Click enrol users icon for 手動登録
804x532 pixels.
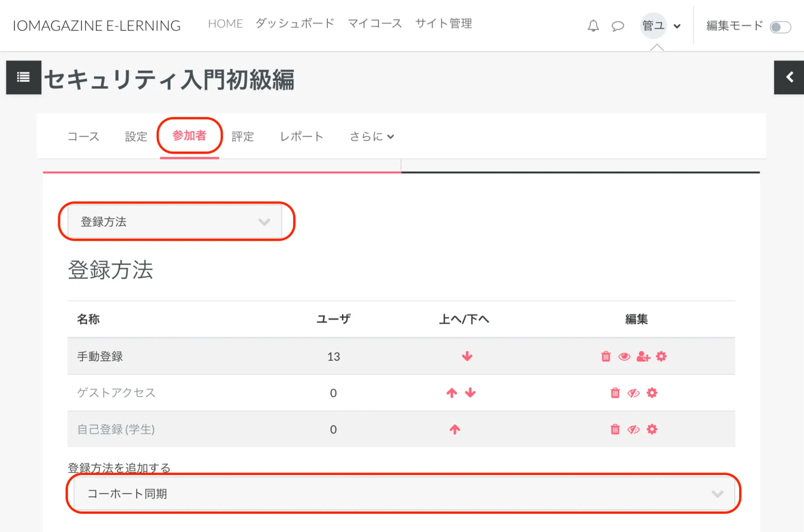click(x=643, y=356)
